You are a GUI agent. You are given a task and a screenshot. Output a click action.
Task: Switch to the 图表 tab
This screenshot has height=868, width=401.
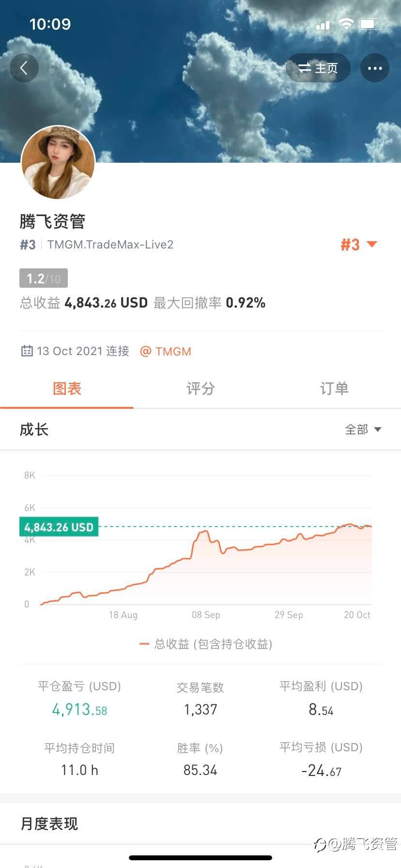[x=67, y=388]
